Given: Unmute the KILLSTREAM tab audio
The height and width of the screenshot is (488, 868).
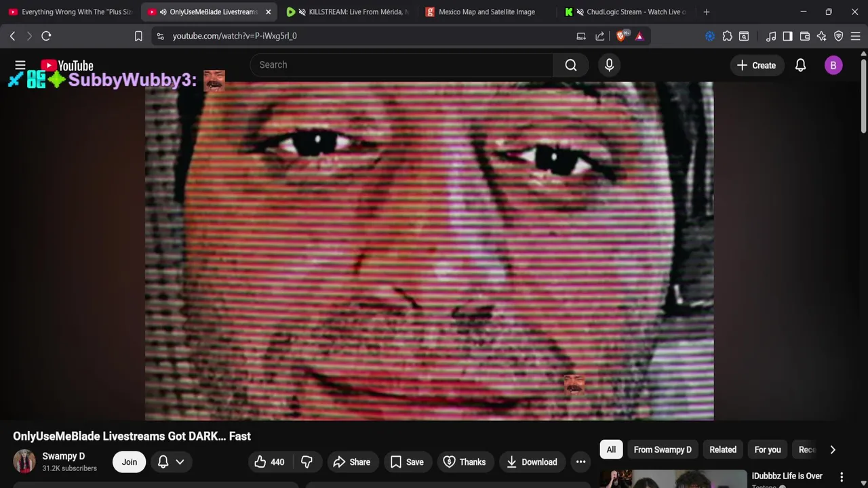Looking at the screenshot, I should pos(302,12).
